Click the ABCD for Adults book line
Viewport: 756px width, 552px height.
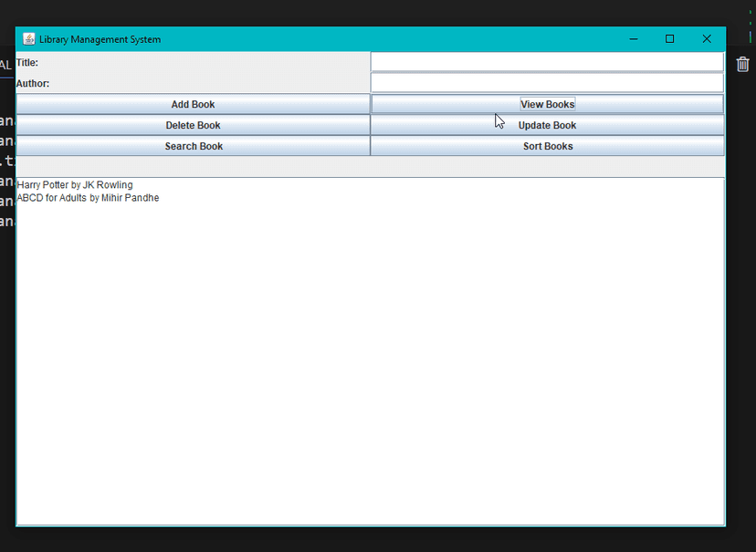pos(88,198)
